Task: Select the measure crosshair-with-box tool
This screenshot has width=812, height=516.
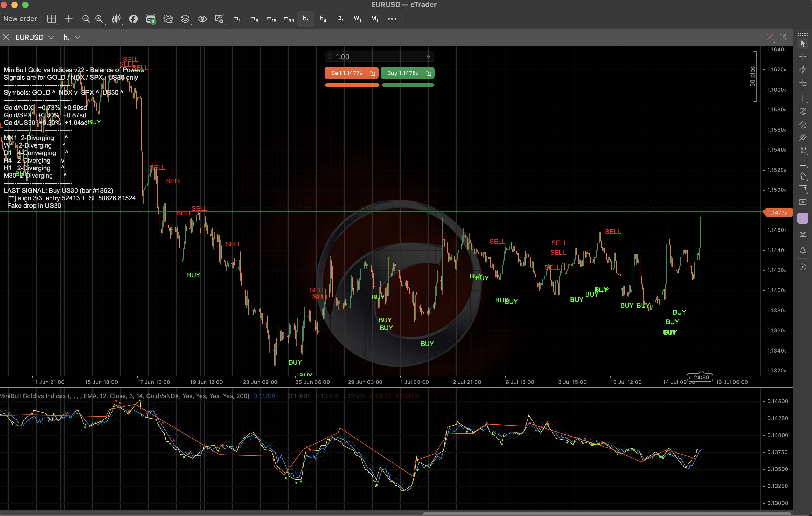Action: (x=803, y=83)
